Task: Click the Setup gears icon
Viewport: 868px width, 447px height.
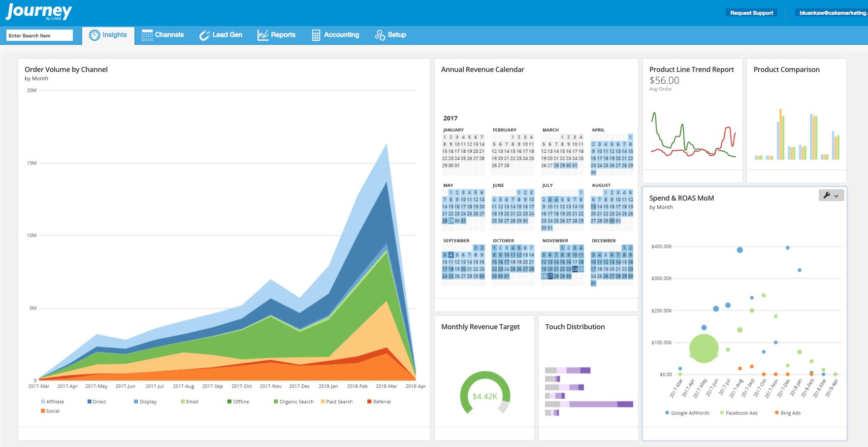Action: [x=380, y=35]
